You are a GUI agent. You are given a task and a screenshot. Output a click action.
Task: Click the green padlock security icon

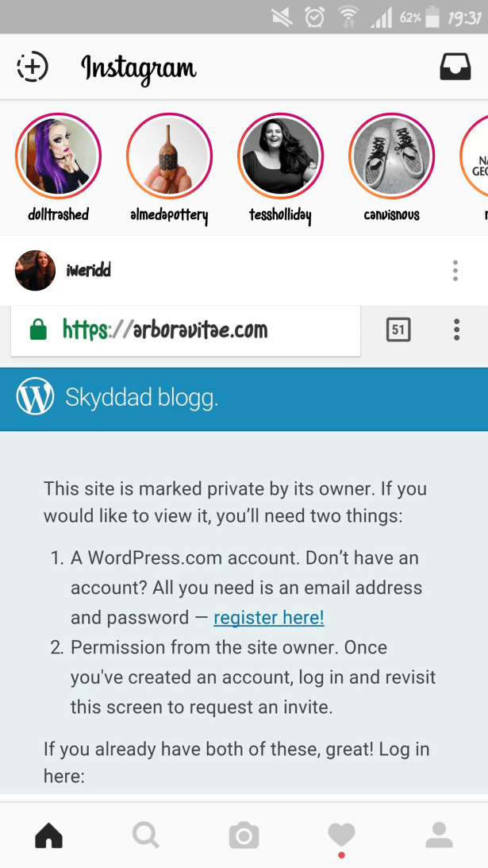coord(38,330)
